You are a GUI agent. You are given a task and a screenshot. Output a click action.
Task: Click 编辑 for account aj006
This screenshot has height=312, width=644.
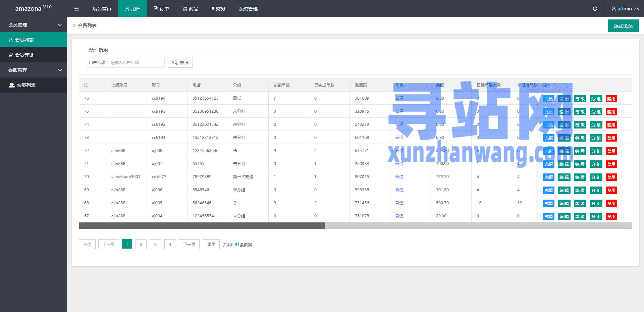click(564, 191)
